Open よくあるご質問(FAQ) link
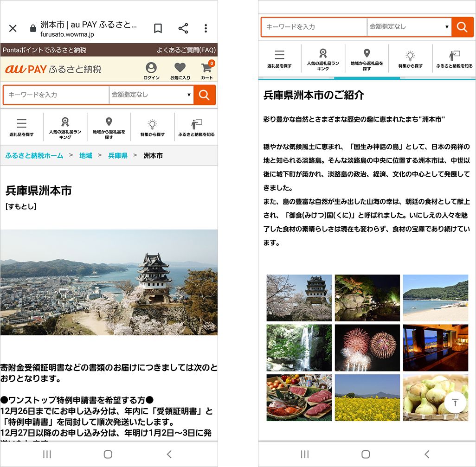Screen dimensions: 476x467 coord(186,50)
